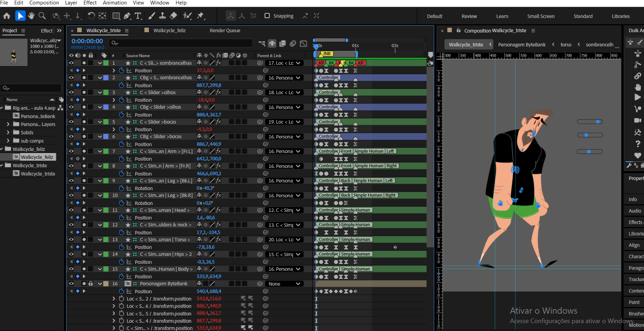Switch to the Walkcycle_feliz timeline tab
Viewport: 644px width, 331px height.
point(169,30)
